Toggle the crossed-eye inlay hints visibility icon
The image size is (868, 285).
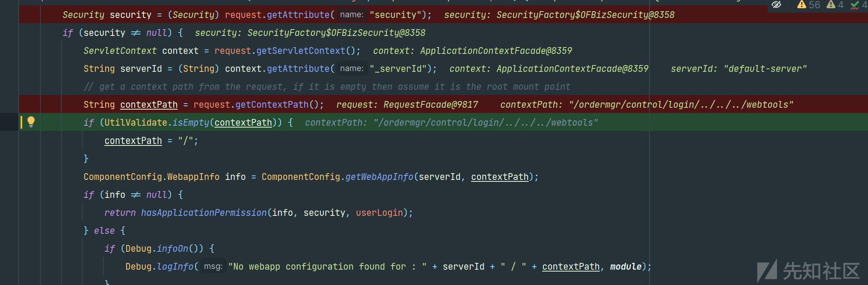[776, 4]
